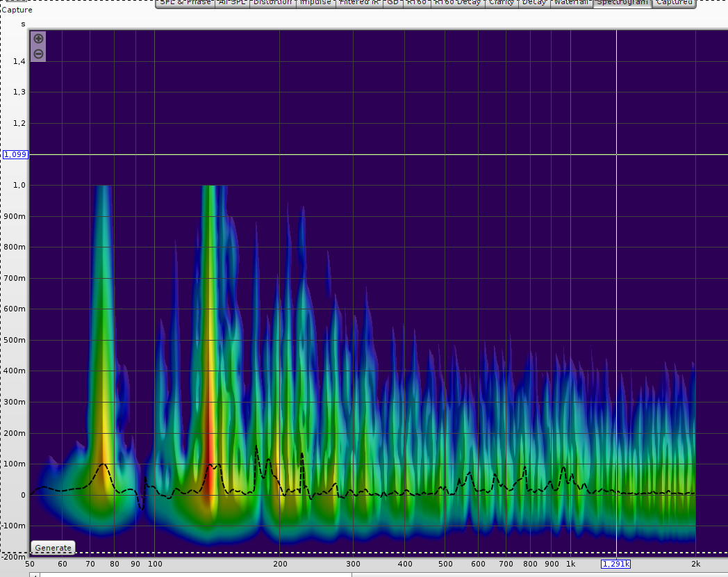Screen dimensions: 728x577
Task: Go to the Captured tab
Action: click(x=674, y=3)
